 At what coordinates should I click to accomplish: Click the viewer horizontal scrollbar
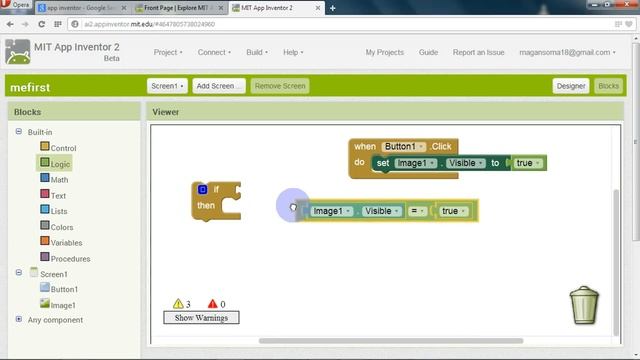tap(391, 340)
